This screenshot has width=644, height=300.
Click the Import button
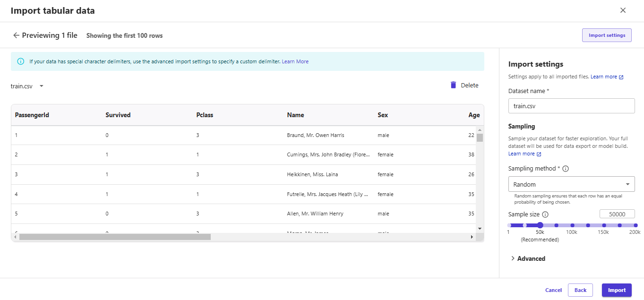[x=617, y=290]
